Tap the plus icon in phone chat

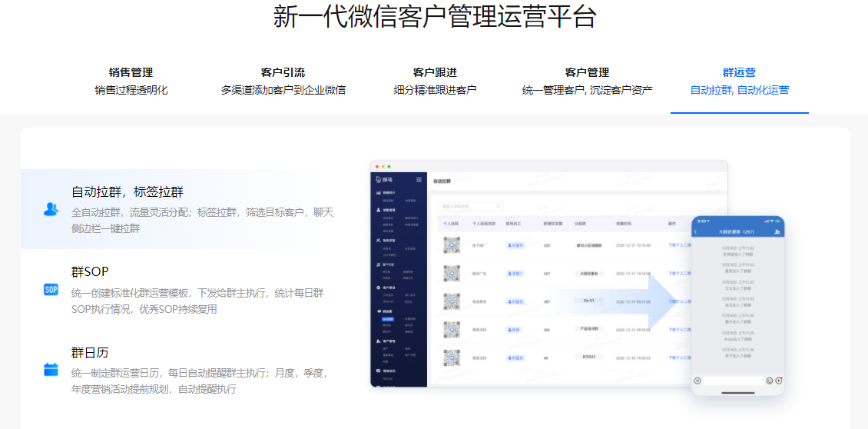click(778, 381)
